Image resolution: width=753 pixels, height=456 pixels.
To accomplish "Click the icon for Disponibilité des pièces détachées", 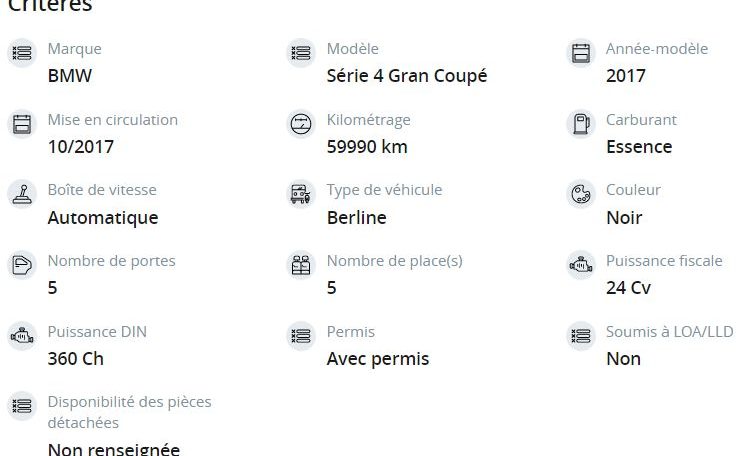I will coord(22,406).
